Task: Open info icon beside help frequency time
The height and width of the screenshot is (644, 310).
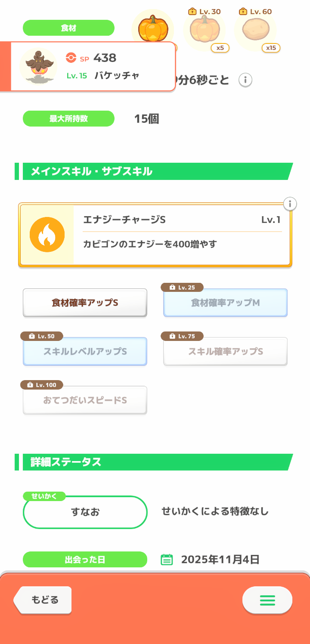Action: click(x=245, y=80)
